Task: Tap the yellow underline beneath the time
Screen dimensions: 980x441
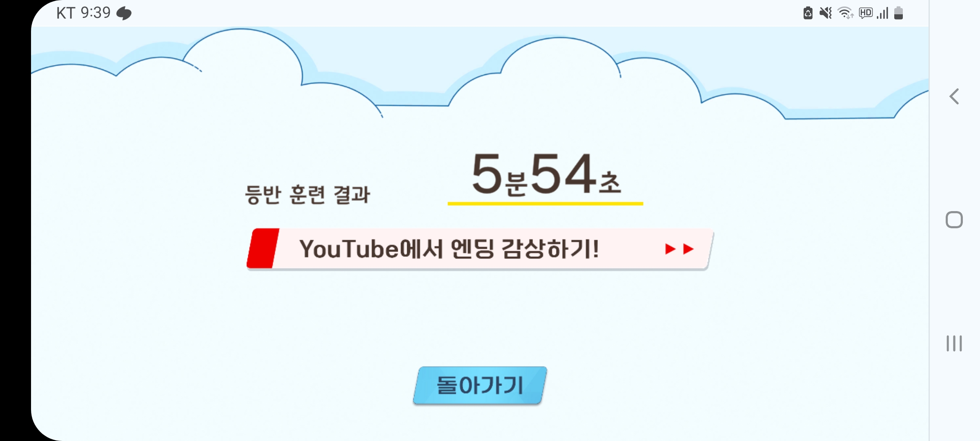Action: 545,203
